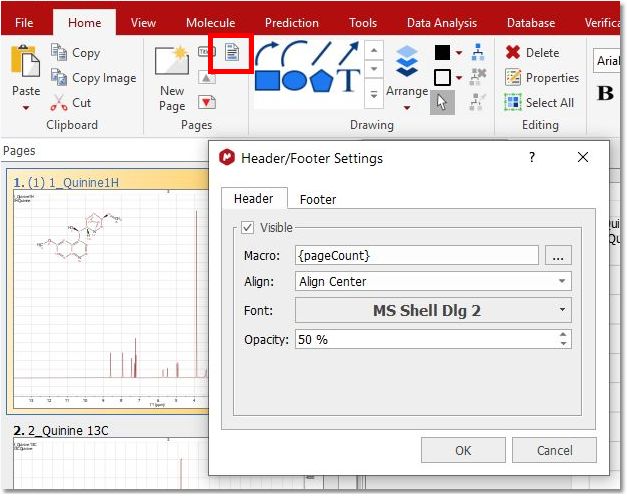Open the Align Center dropdown

(x=433, y=281)
